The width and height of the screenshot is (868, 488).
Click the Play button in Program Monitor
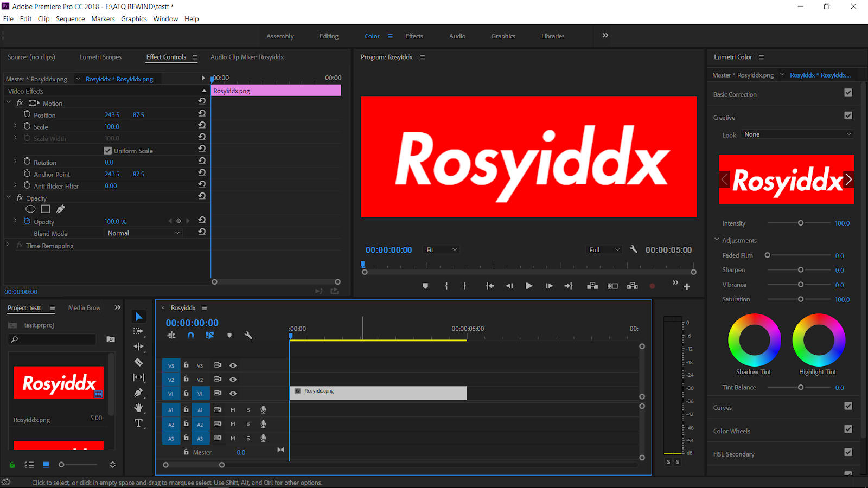click(x=529, y=286)
